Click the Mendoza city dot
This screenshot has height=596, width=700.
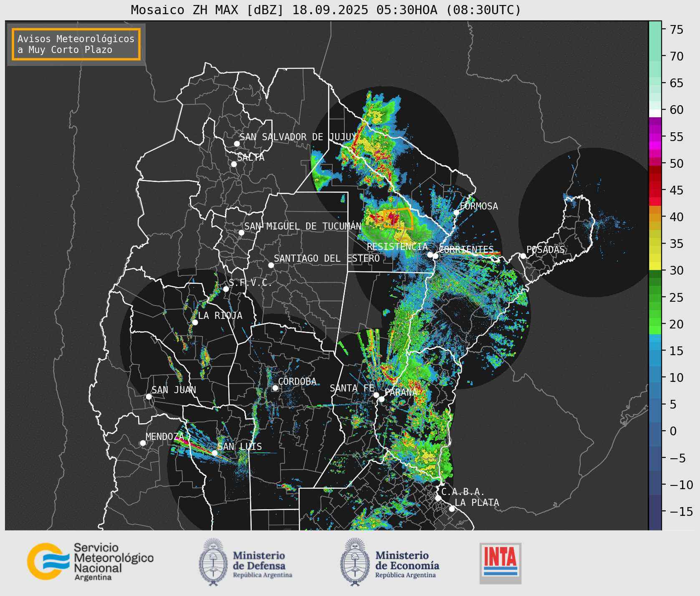pos(143,443)
